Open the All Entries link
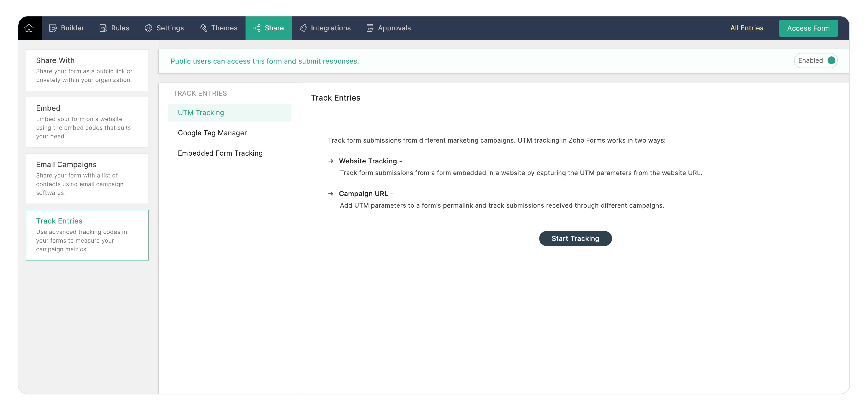 pyautogui.click(x=746, y=28)
